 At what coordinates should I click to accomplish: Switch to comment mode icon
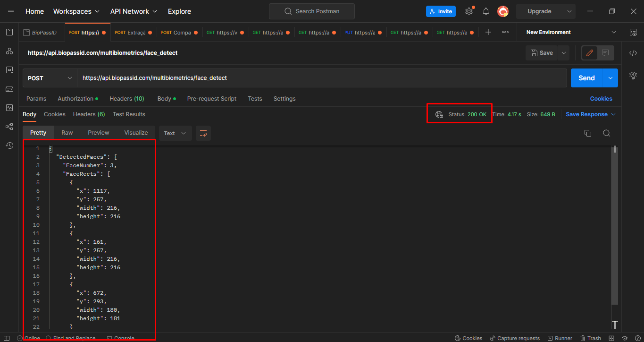click(605, 53)
